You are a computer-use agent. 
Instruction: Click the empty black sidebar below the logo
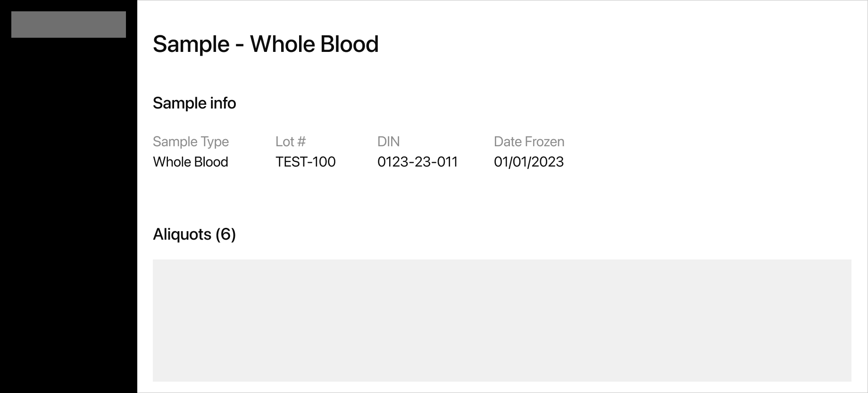click(x=68, y=212)
